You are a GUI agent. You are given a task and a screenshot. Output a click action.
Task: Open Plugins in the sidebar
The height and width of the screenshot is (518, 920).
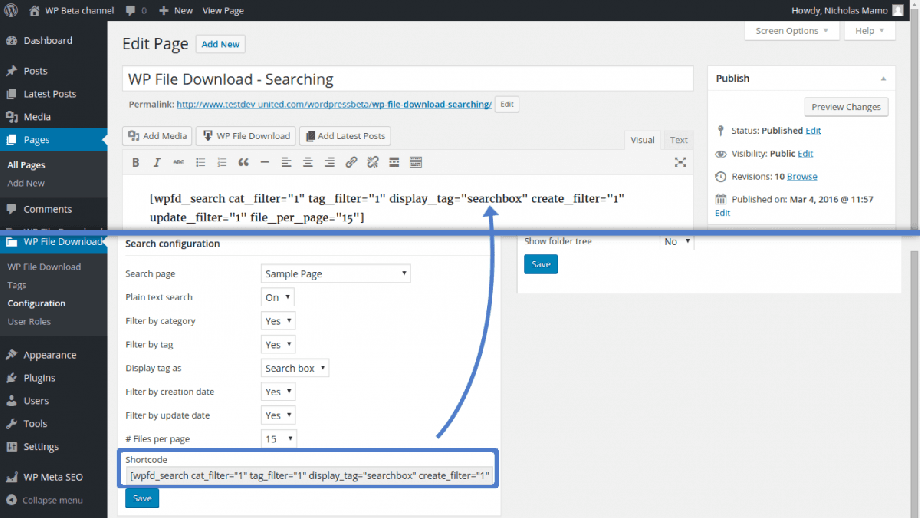tap(39, 378)
